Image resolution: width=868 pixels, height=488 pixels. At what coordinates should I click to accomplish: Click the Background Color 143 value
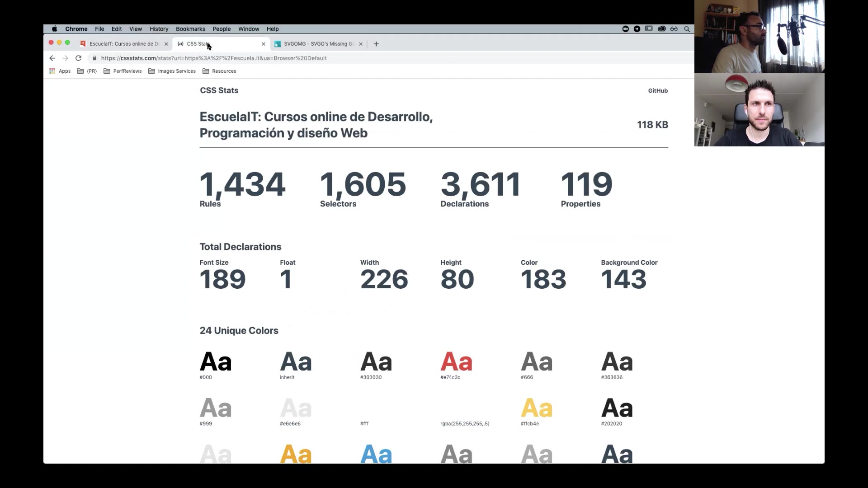(x=623, y=279)
